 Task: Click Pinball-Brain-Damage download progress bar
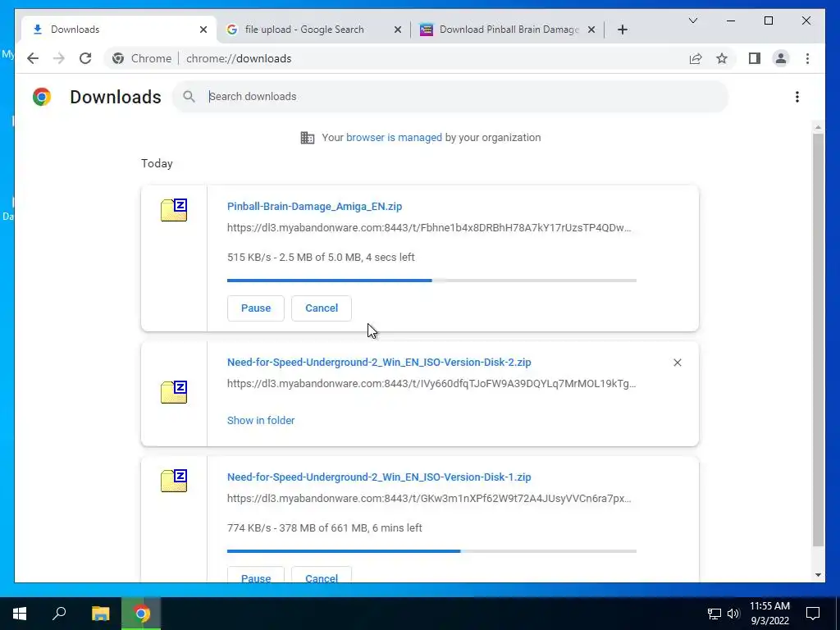coord(431,281)
